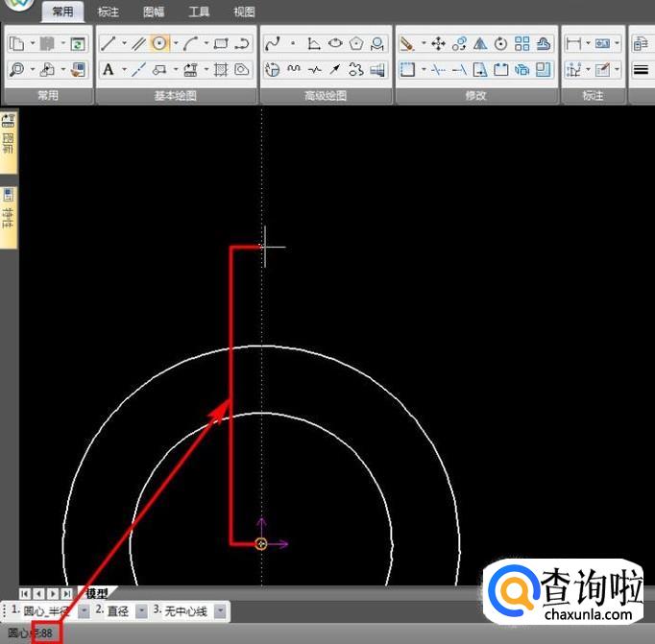Select the Rectangle drawing tool
The height and width of the screenshot is (644, 655).
point(220,44)
